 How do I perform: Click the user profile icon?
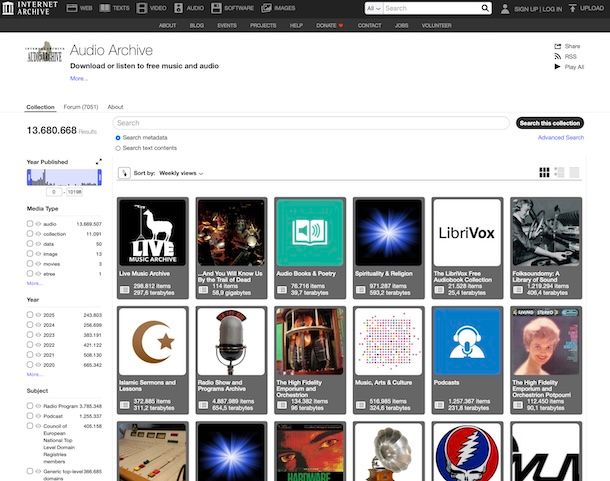pyautogui.click(x=505, y=9)
